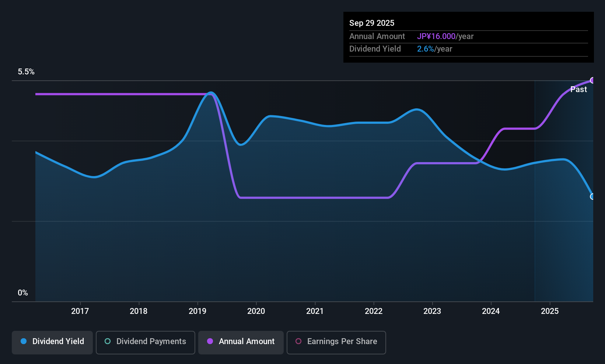Click the blue dot beside Dividend Yield legend
Image resolution: width=605 pixels, height=364 pixels.
tap(24, 341)
